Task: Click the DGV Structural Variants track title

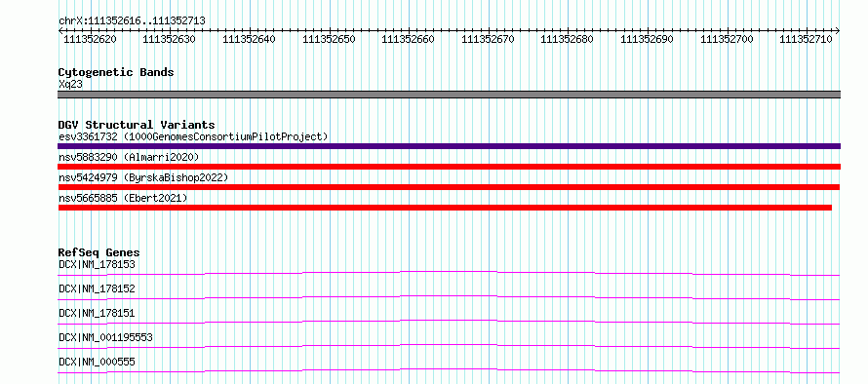Action: 137,125
